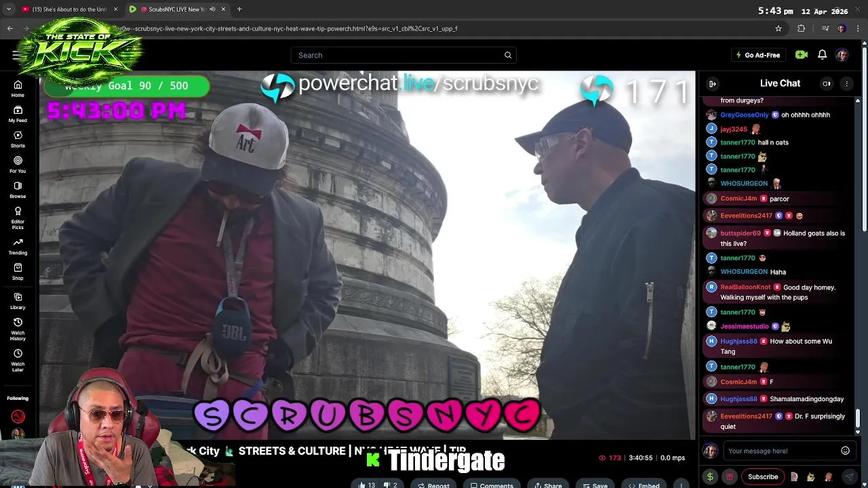Click GreyGooseOnly username in chat

[x=745, y=115]
